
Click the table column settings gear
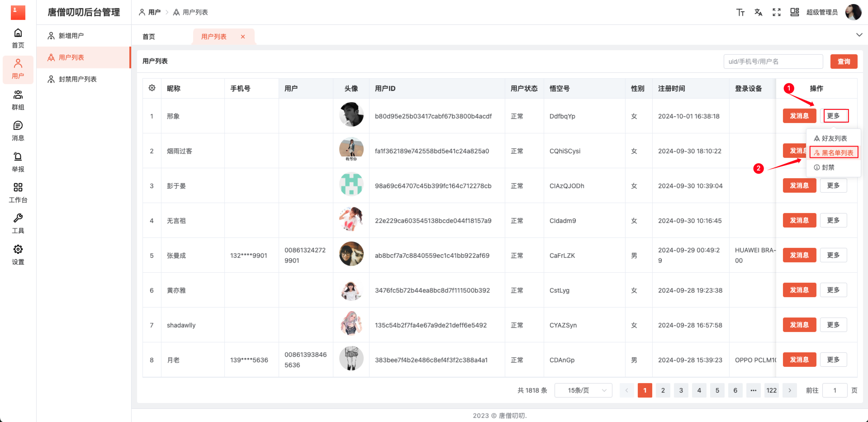152,88
